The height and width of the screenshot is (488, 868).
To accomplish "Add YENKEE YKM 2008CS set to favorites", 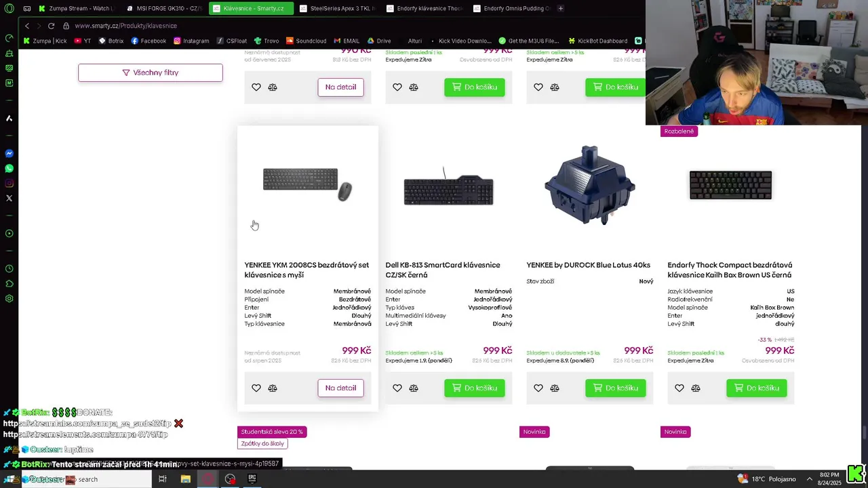I will [x=256, y=388].
